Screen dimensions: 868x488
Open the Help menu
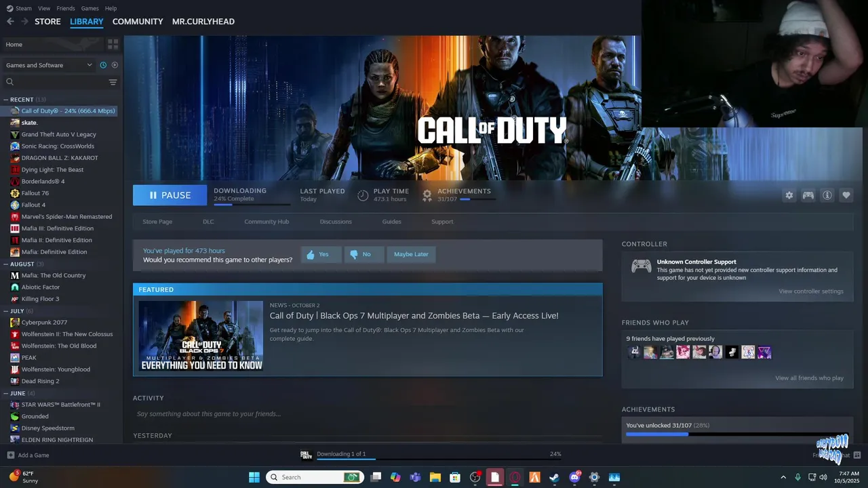tap(111, 8)
